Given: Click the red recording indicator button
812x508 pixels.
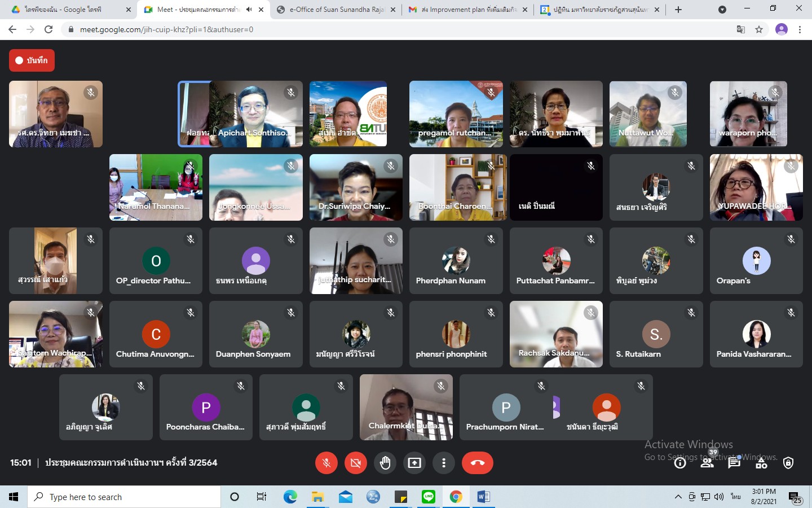Looking at the screenshot, I should click(32, 60).
